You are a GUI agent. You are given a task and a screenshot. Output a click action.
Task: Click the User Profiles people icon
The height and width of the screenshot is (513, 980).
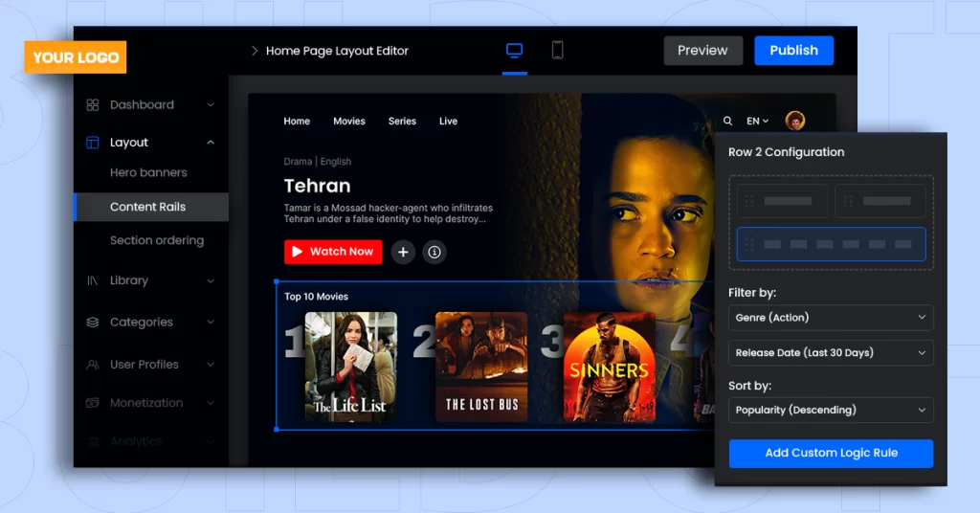tap(93, 365)
